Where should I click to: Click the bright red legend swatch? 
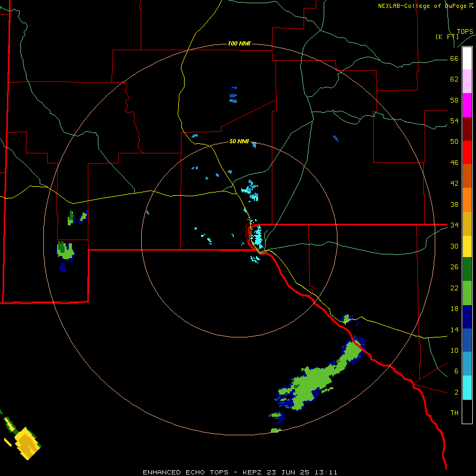pos(467,152)
